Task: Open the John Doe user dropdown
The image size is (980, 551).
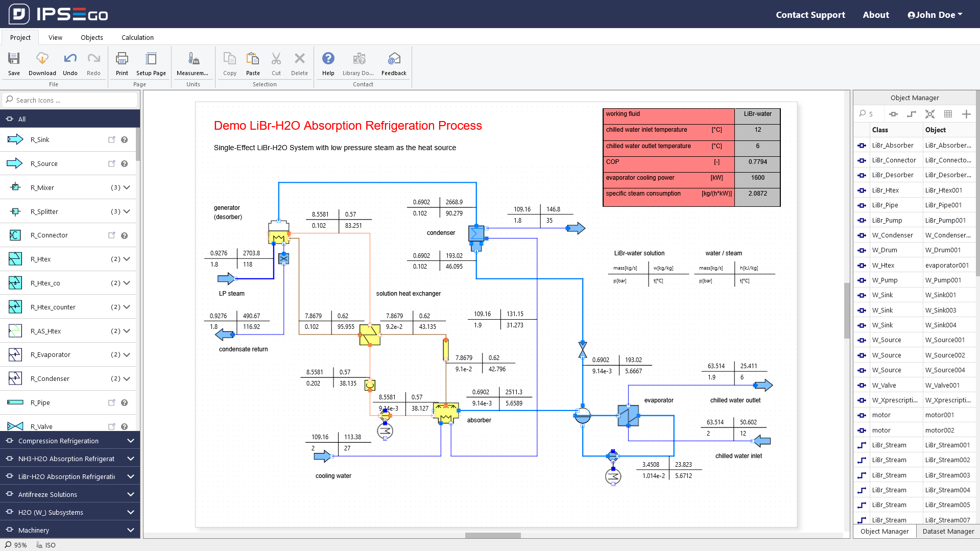Action: [935, 15]
